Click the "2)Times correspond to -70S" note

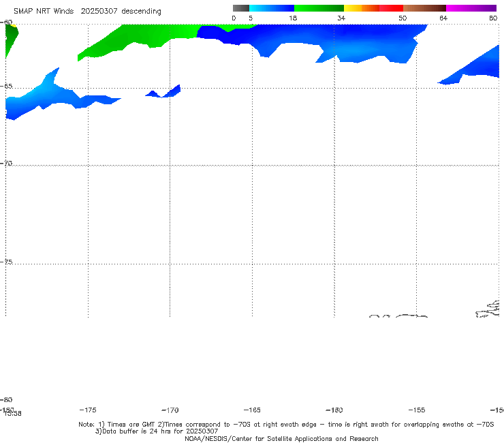(x=204, y=425)
